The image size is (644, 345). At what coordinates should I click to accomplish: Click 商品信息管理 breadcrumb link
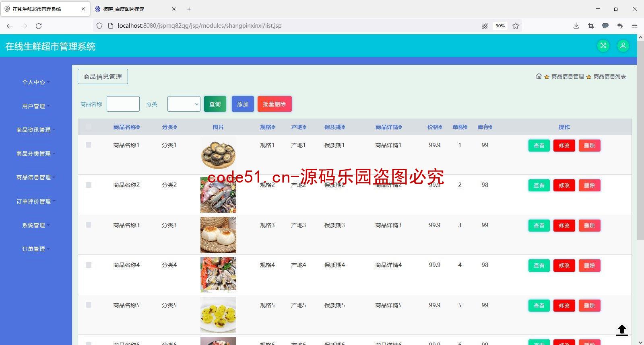pos(568,76)
